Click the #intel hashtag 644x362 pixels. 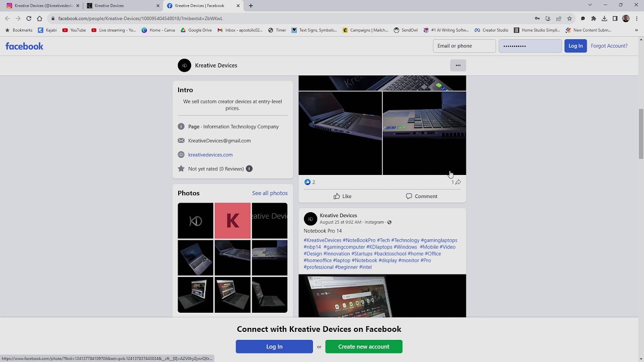pos(365,267)
